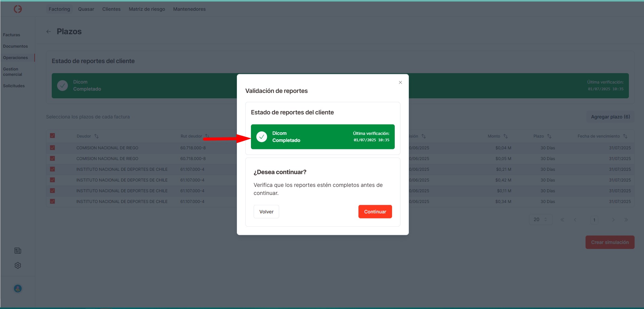Go to next page chevron

pyautogui.click(x=613, y=220)
